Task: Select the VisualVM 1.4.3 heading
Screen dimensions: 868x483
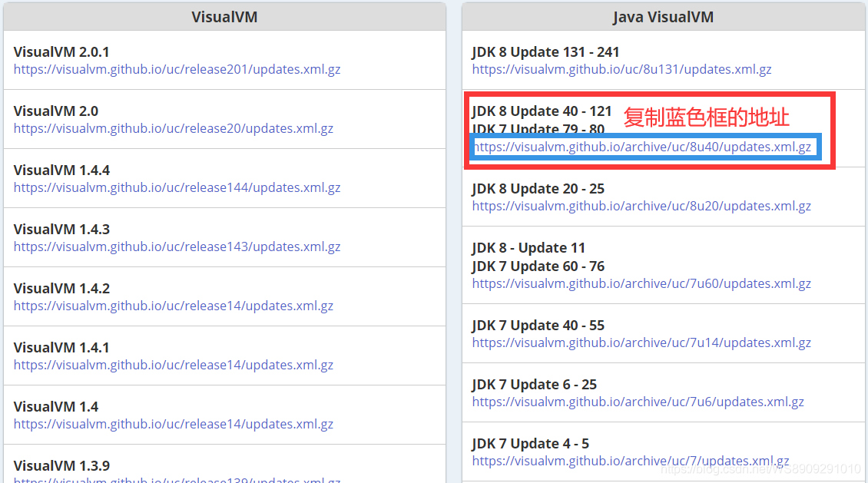Action: click(x=61, y=230)
